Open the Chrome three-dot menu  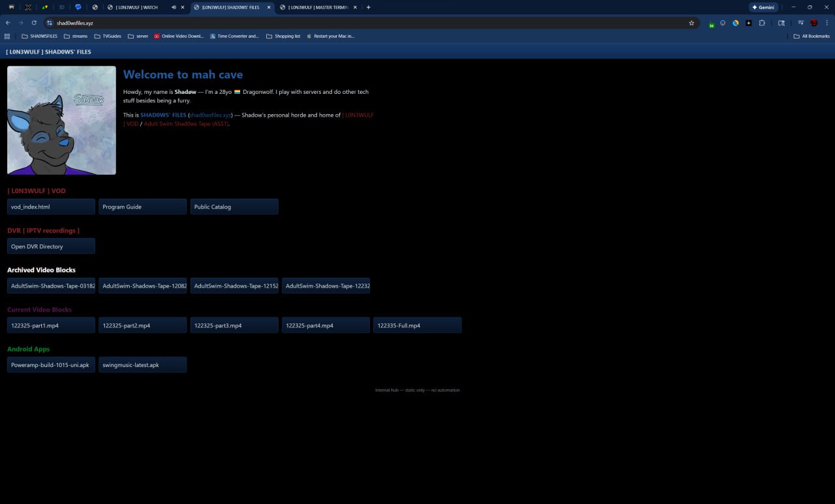tap(827, 23)
